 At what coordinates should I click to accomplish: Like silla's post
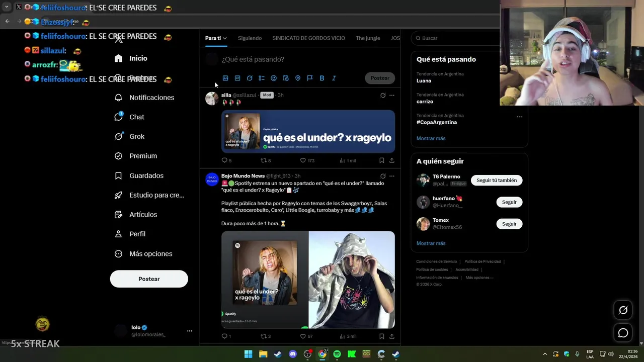click(x=307, y=160)
